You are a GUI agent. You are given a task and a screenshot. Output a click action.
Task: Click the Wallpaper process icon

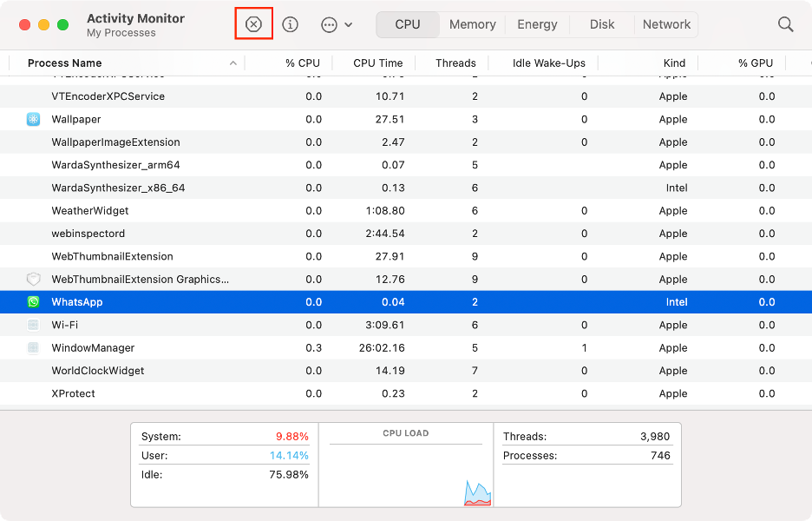pyautogui.click(x=33, y=119)
